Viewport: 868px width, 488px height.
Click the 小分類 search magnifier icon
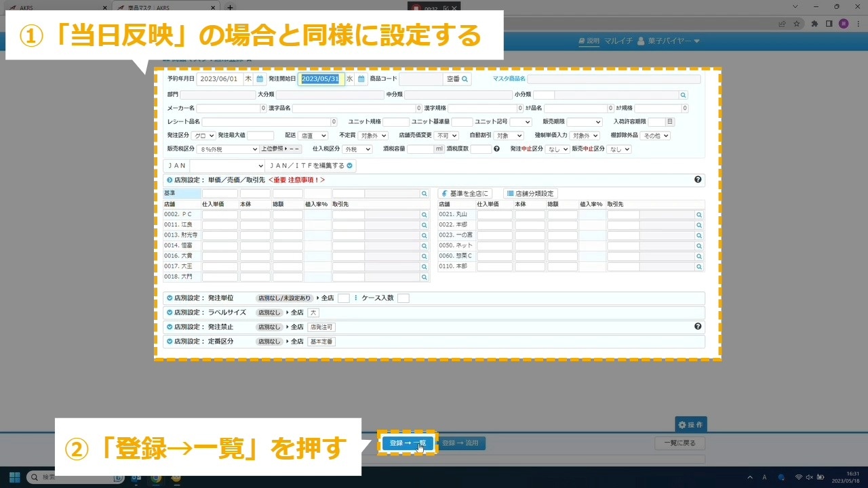point(683,95)
